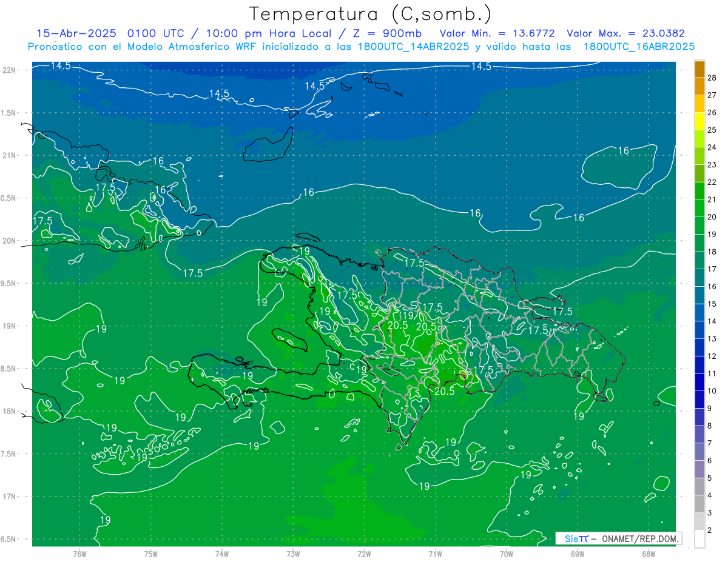
Task: Click the white swatch below legend value 2
Action: tap(700, 539)
